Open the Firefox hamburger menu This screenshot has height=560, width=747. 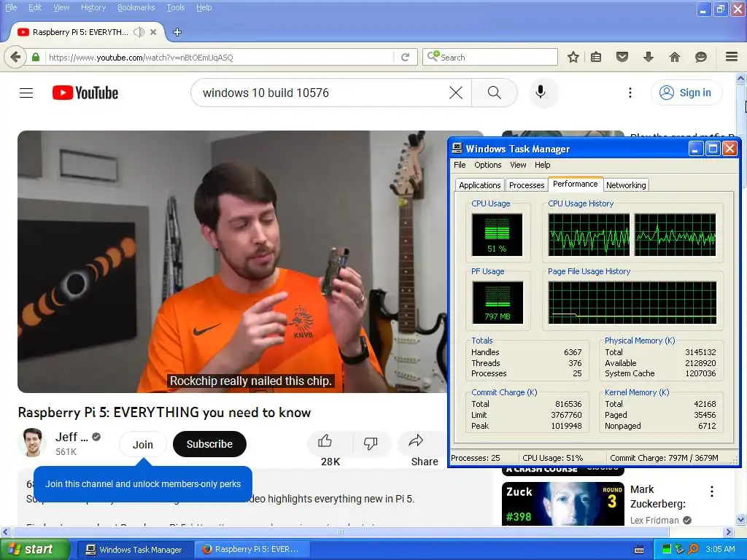coord(732,57)
